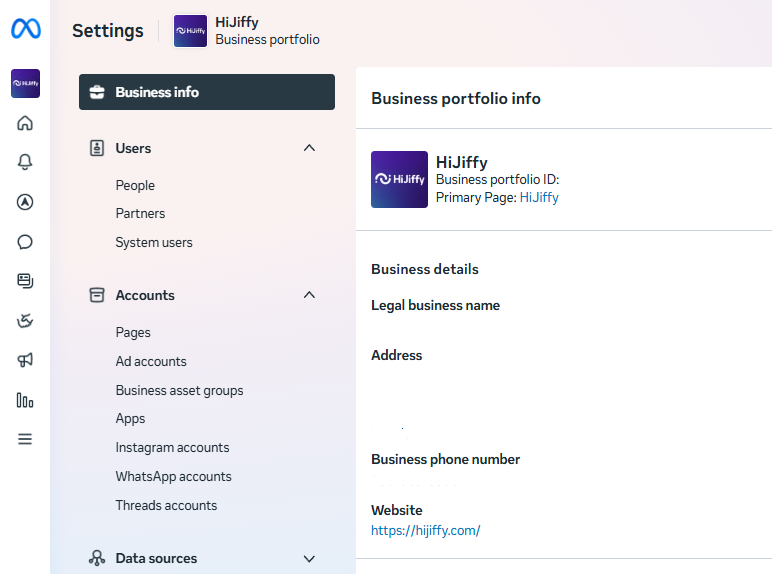Expand the Data sources section

(309, 558)
